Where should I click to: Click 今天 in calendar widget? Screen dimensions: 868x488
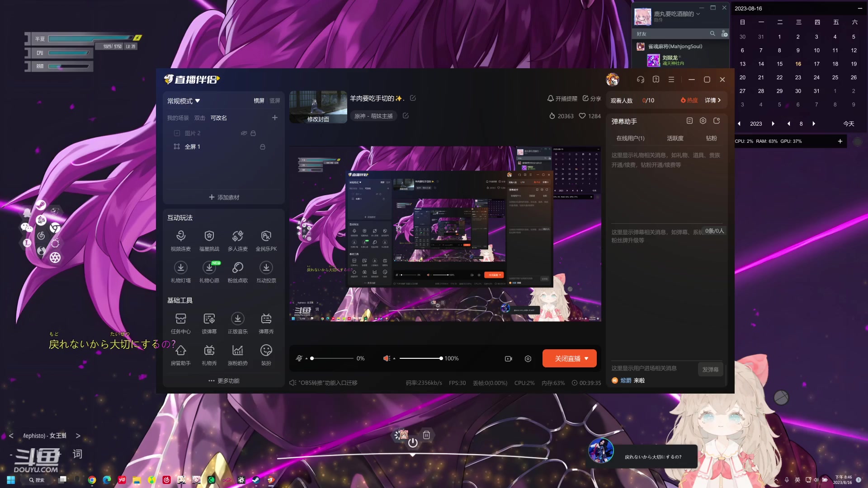click(849, 124)
